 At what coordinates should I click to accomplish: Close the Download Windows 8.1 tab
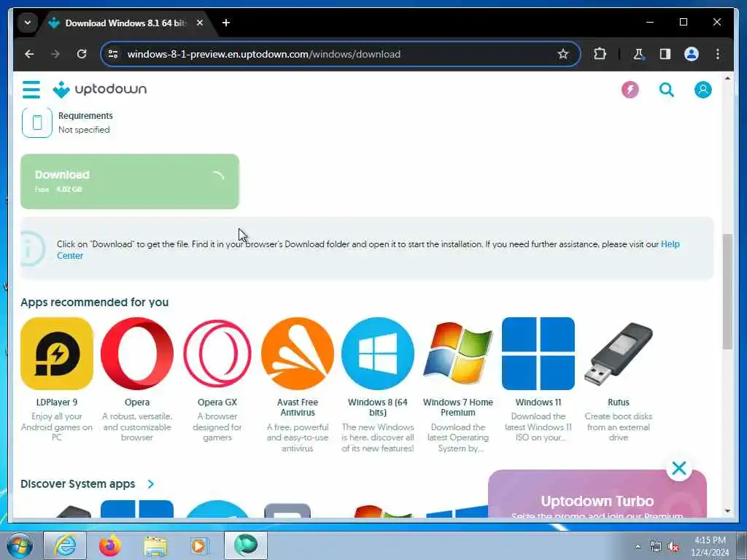[x=200, y=23]
